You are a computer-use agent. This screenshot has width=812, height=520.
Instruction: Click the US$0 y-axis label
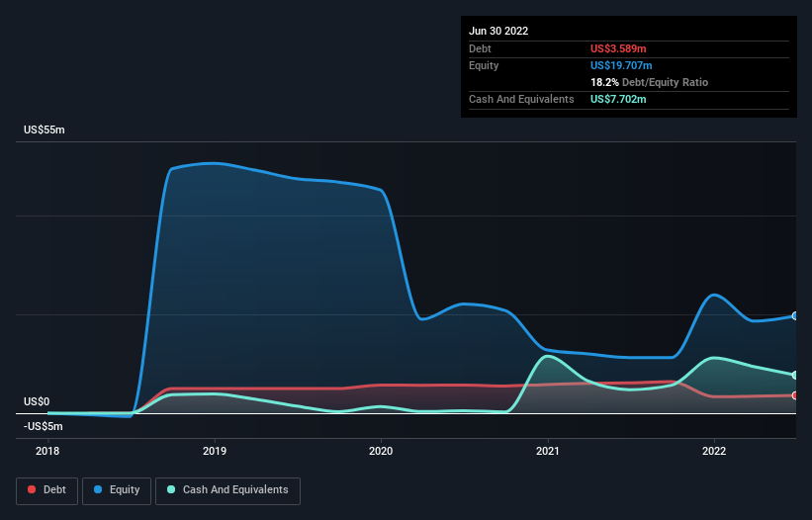tap(37, 401)
